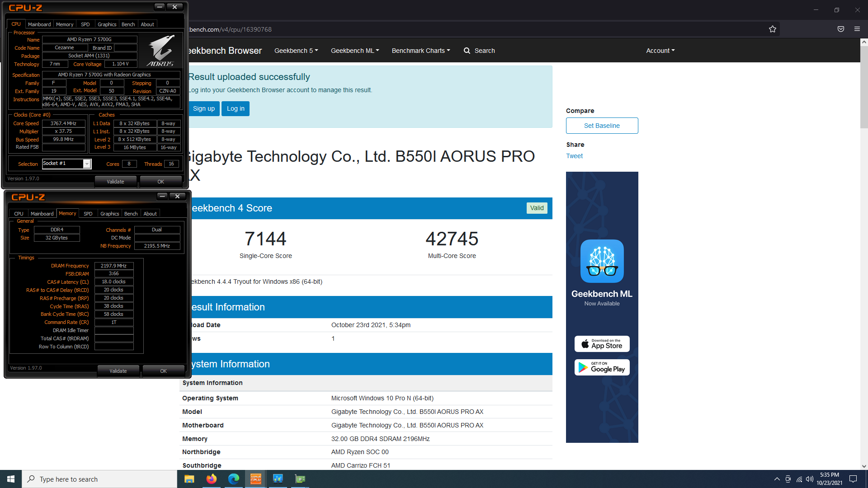Open the green chip app in taskbar
The height and width of the screenshot is (488, 868).
pyautogui.click(x=300, y=479)
